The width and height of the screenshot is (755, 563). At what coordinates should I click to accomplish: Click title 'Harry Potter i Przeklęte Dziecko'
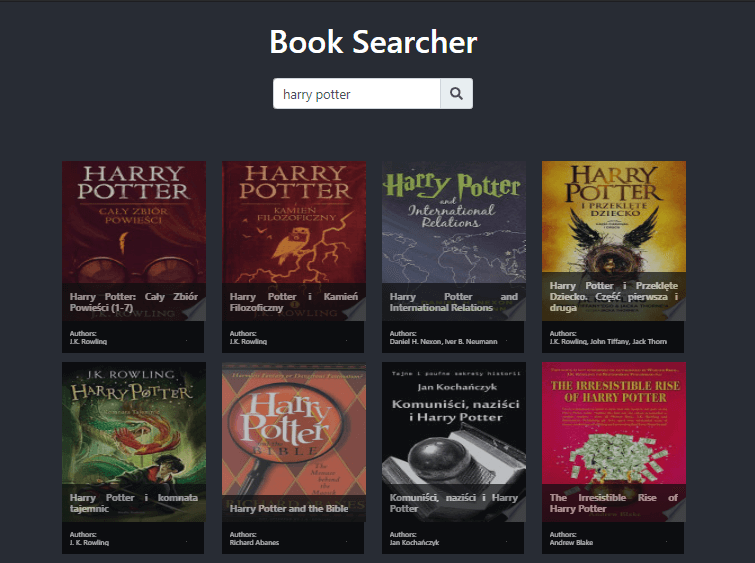[x=613, y=296]
